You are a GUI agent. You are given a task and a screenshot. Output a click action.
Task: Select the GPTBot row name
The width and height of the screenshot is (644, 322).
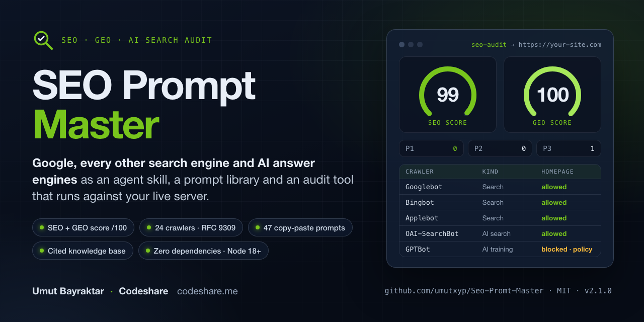point(418,249)
